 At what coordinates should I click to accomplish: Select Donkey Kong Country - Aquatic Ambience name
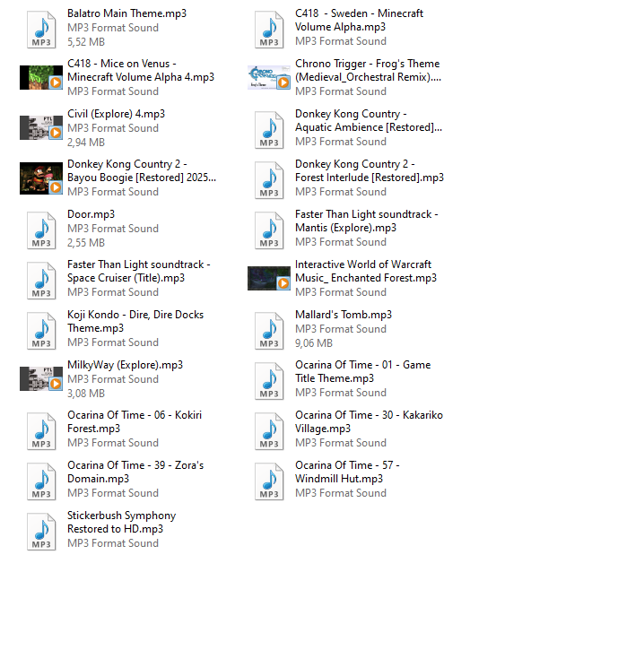point(369,120)
